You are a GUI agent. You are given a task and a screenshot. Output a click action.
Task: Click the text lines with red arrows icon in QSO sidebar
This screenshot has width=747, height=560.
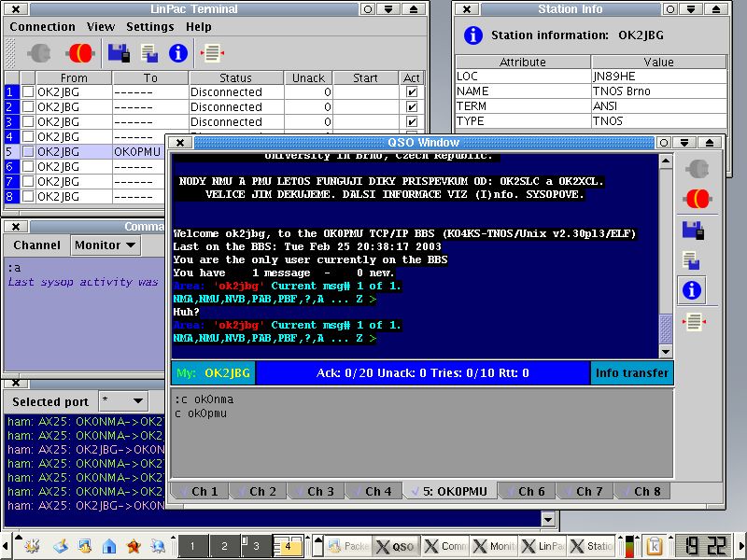pyautogui.click(x=694, y=322)
